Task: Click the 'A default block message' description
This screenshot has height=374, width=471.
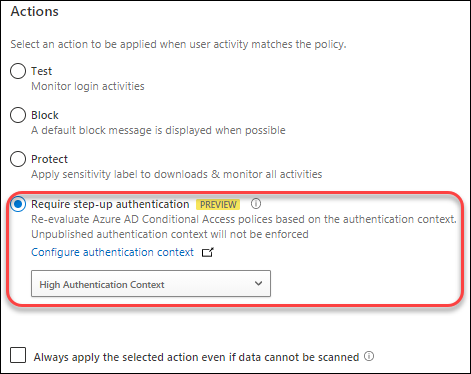Action: [x=158, y=130]
